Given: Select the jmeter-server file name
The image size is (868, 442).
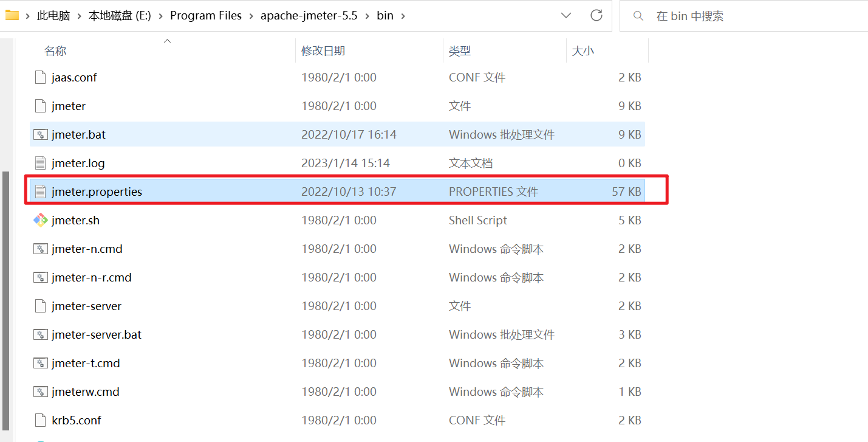Looking at the screenshot, I should click(x=86, y=306).
